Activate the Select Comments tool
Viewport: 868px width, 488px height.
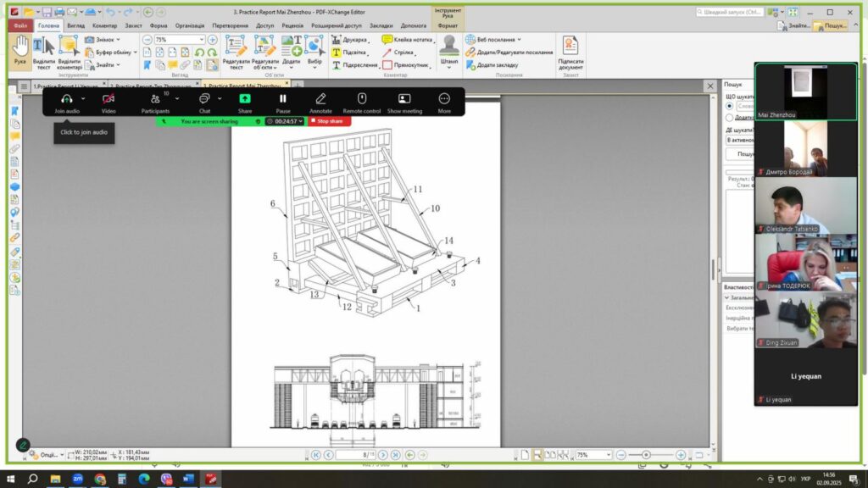tap(70, 53)
